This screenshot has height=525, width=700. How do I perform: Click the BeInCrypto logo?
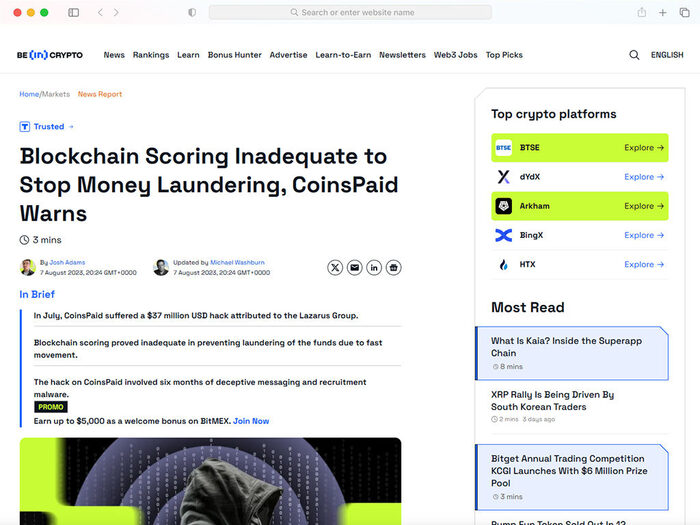50,55
